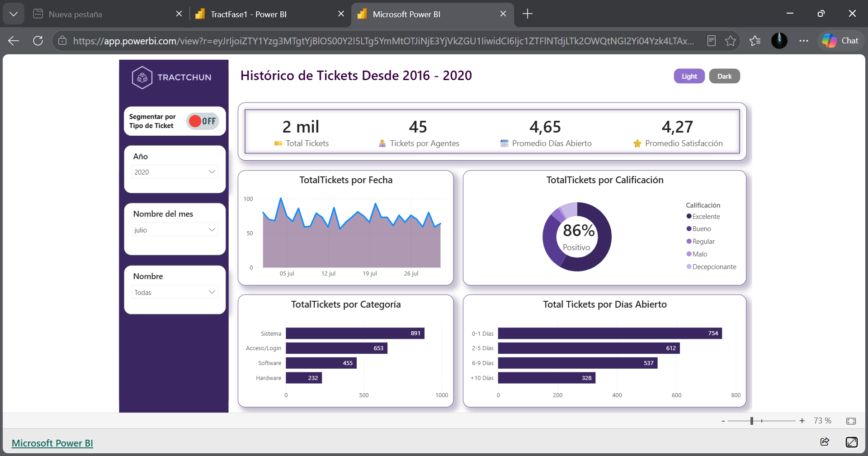This screenshot has height=456, width=868.
Task: View site information lock icon
Action: 62,41
